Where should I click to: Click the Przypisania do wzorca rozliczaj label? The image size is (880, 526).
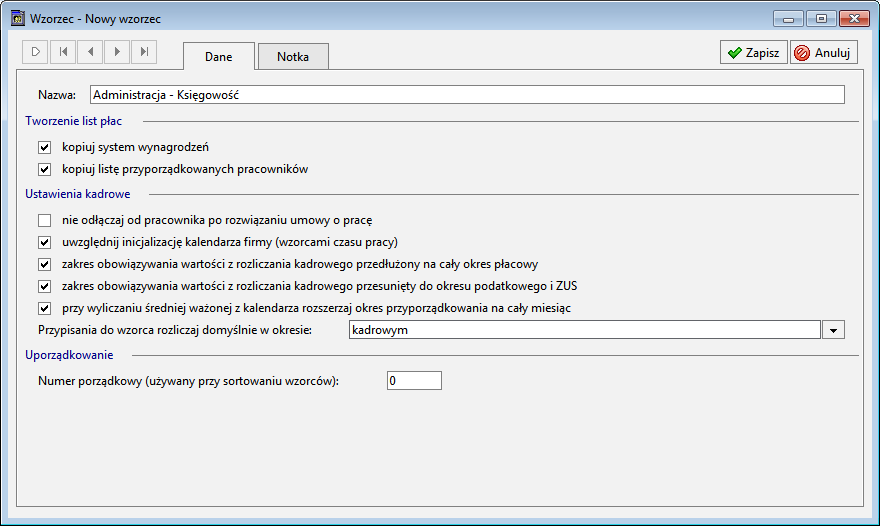point(175,330)
